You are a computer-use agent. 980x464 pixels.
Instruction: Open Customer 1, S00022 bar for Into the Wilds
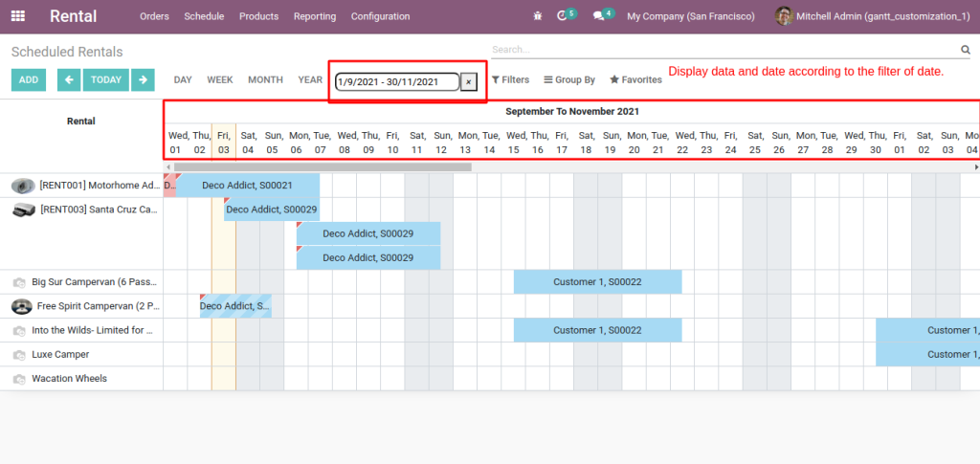pyautogui.click(x=597, y=330)
